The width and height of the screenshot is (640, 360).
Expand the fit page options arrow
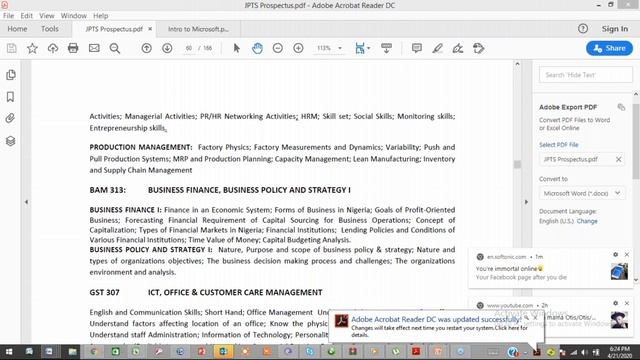369,48
